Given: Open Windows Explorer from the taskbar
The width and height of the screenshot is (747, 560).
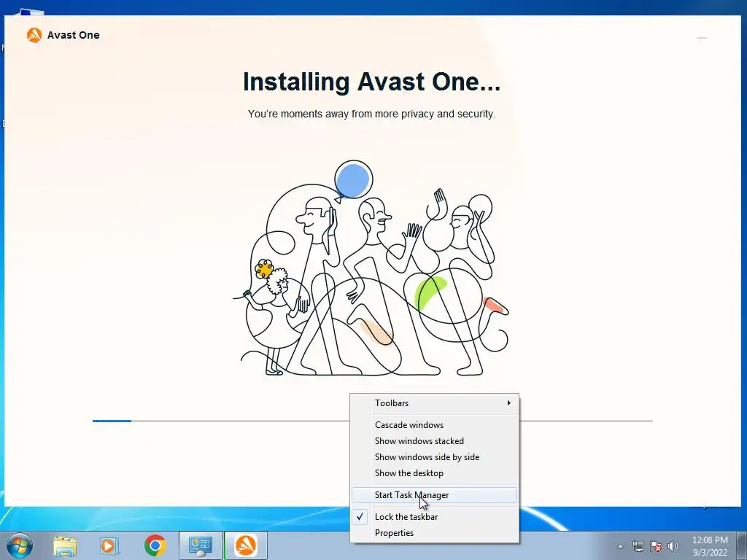Looking at the screenshot, I should click(65, 546).
